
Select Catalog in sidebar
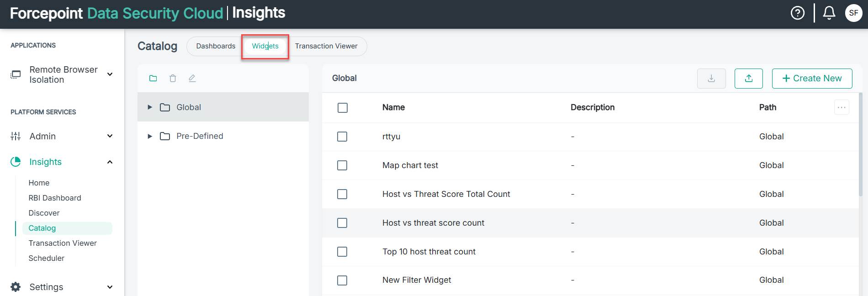click(67, 228)
